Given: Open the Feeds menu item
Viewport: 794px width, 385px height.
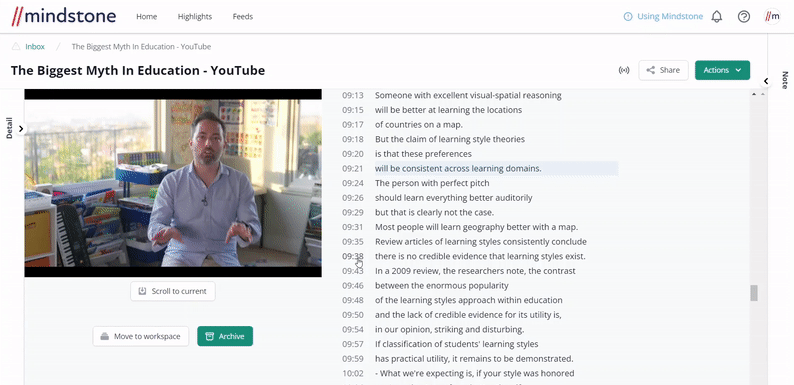Looking at the screenshot, I should coord(243,17).
